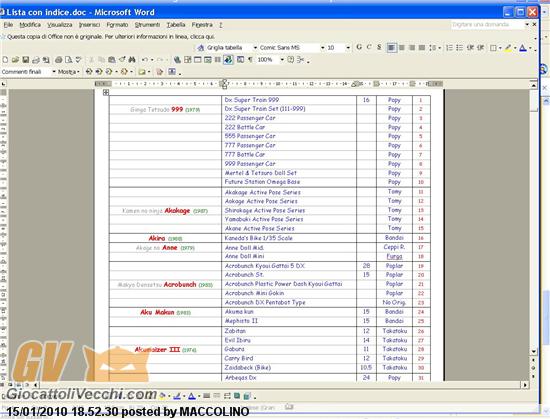Open the Modifica menu
The width and height of the screenshot is (550, 419).
tap(30, 25)
